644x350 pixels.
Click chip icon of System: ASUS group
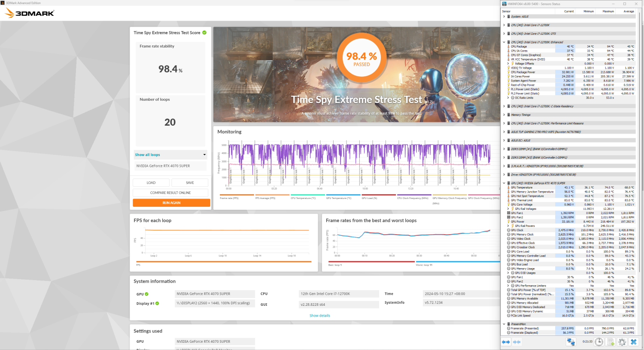click(x=509, y=17)
